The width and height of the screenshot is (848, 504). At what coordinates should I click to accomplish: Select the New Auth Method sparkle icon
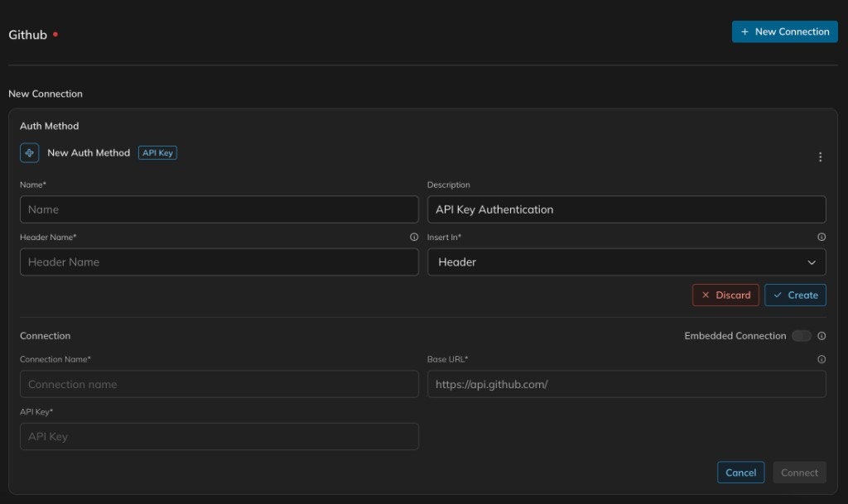click(29, 152)
